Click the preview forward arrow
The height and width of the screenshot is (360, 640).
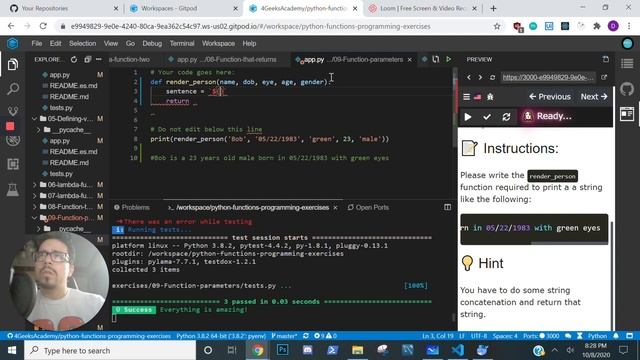480,77
